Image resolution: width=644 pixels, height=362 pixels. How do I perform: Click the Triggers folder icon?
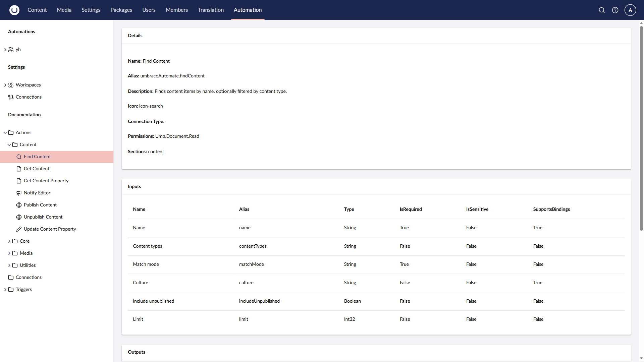[x=11, y=290]
